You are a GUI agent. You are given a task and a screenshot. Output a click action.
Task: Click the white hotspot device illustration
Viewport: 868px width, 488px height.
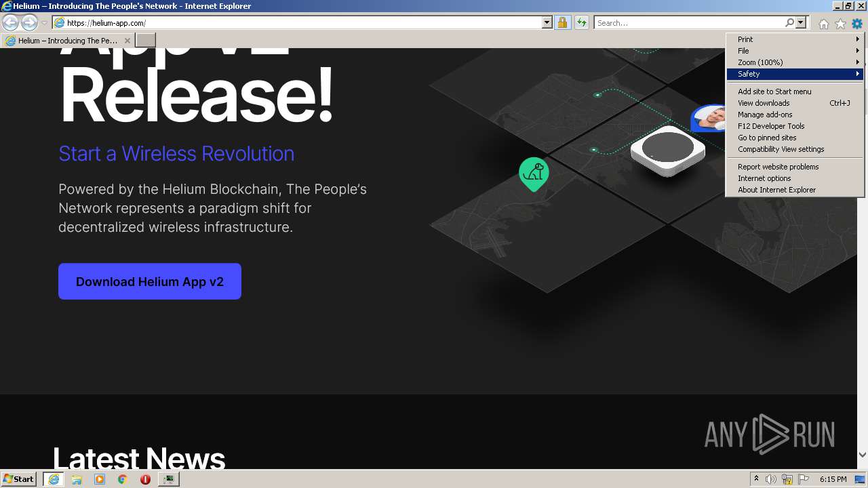point(668,150)
